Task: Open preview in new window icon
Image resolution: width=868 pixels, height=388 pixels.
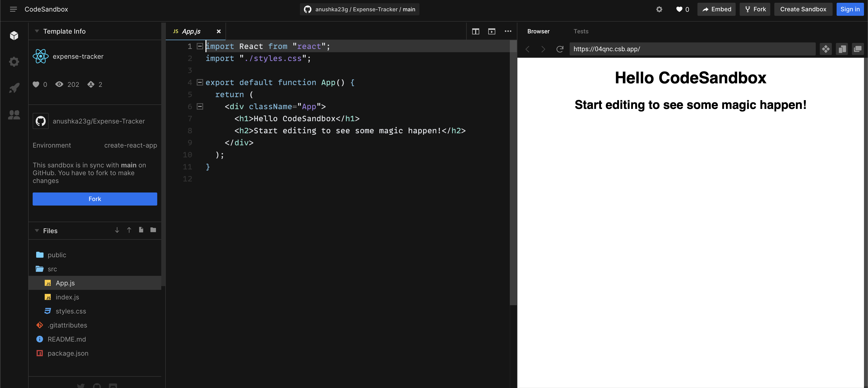Action: tap(857, 49)
